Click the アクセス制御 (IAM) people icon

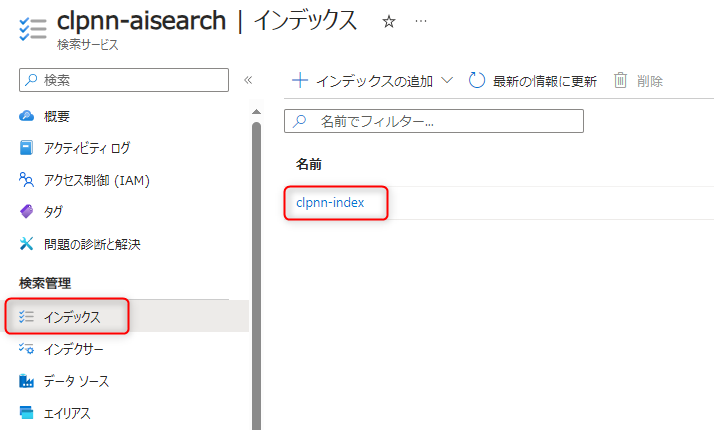27,180
